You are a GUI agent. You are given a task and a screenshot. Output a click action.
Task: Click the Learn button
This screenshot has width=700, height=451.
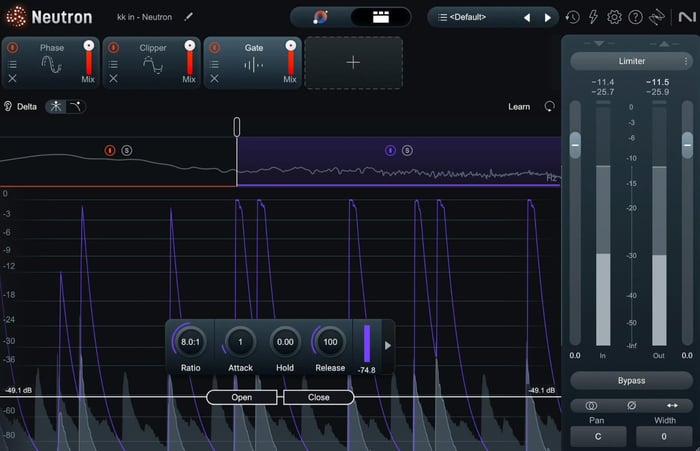pyautogui.click(x=519, y=107)
